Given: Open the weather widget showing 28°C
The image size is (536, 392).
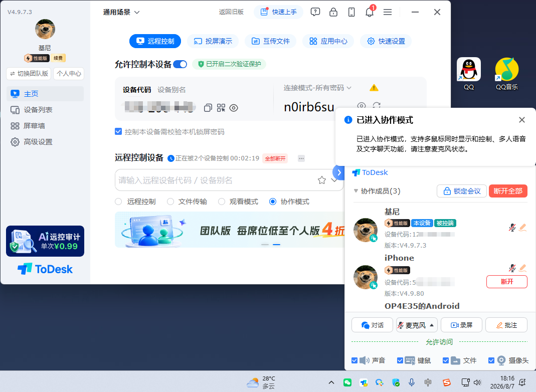Looking at the screenshot, I should tap(261, 382).
